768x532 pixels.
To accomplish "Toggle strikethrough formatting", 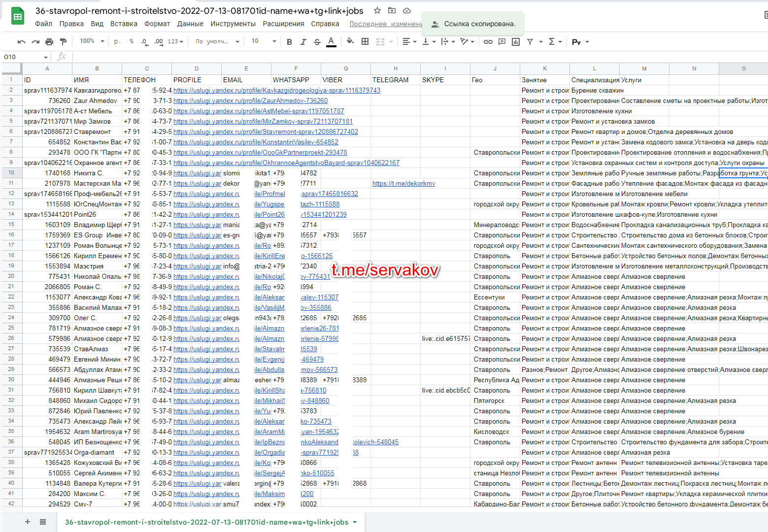I will [x=317, y=42].
